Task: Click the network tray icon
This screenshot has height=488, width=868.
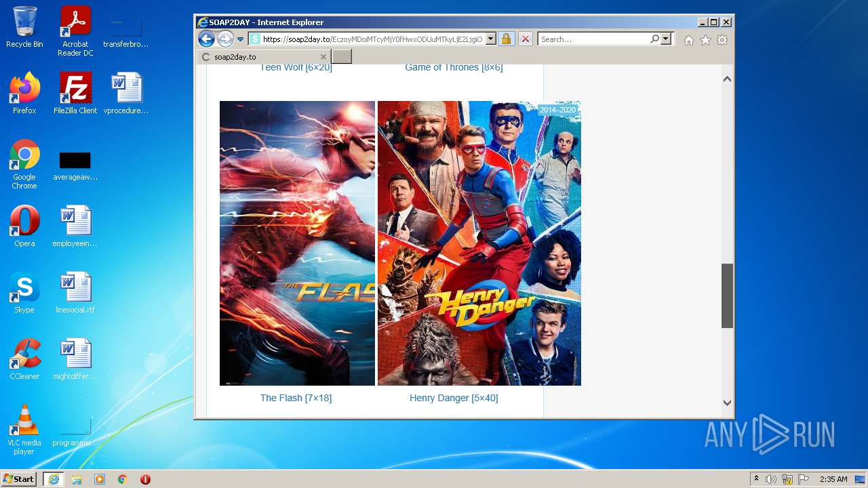Action: [x=787, y=479]
